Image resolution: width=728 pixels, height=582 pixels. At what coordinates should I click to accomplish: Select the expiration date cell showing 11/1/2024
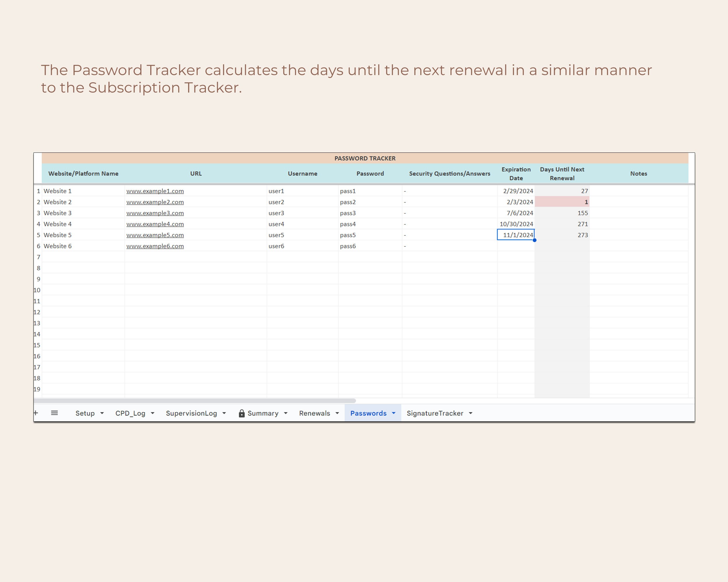point(516,235)
